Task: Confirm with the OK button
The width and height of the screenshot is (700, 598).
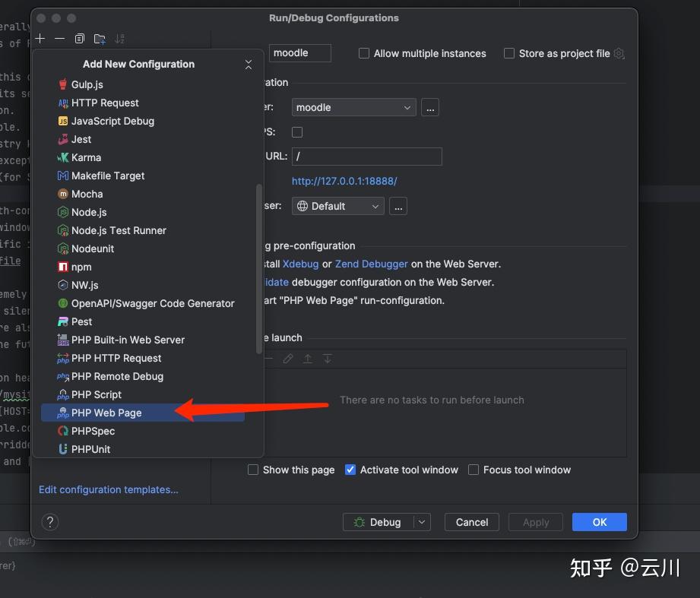Action: 600,522
